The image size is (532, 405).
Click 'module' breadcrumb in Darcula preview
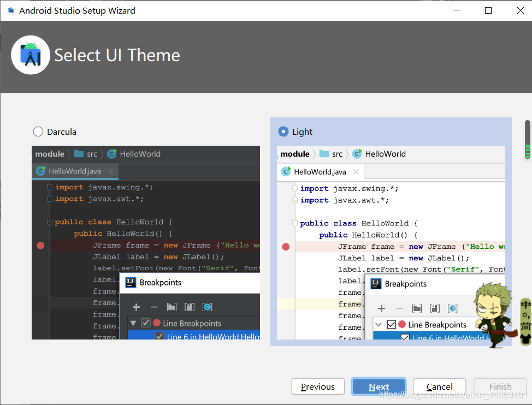[50, 154]
